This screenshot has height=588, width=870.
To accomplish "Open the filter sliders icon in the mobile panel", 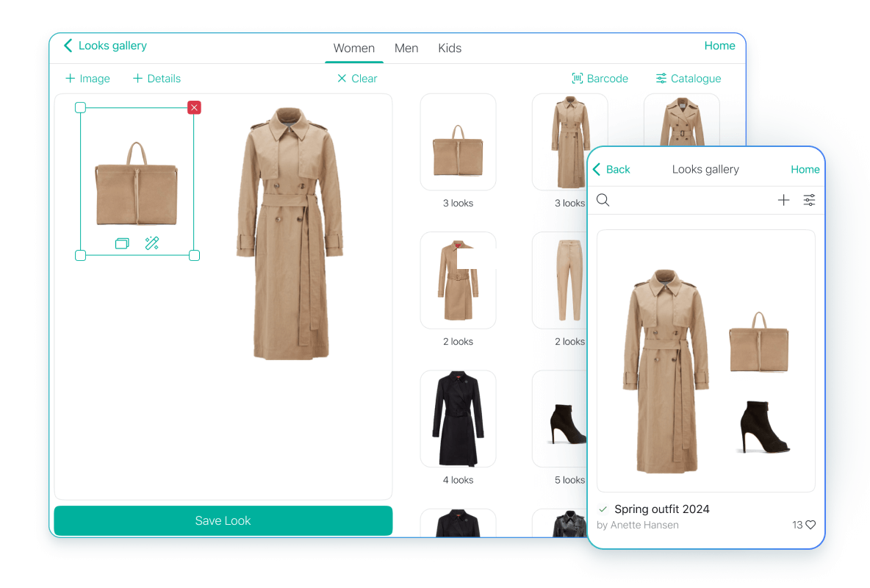I will click(x=809, y=200).
